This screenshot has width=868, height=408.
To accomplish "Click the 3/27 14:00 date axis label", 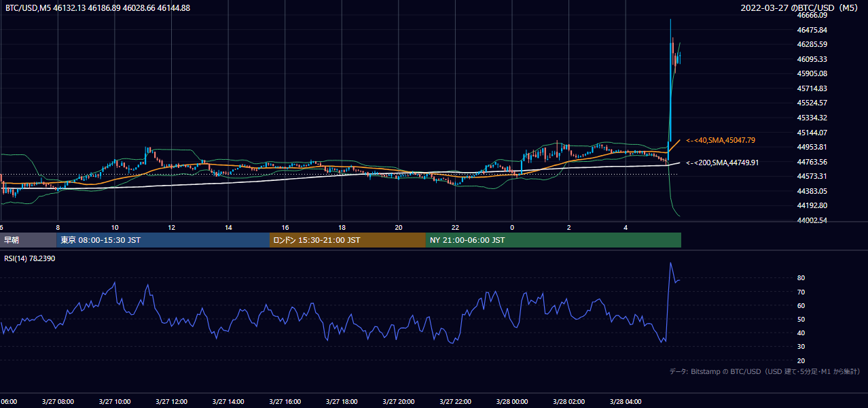I will (x=228, y=402).
